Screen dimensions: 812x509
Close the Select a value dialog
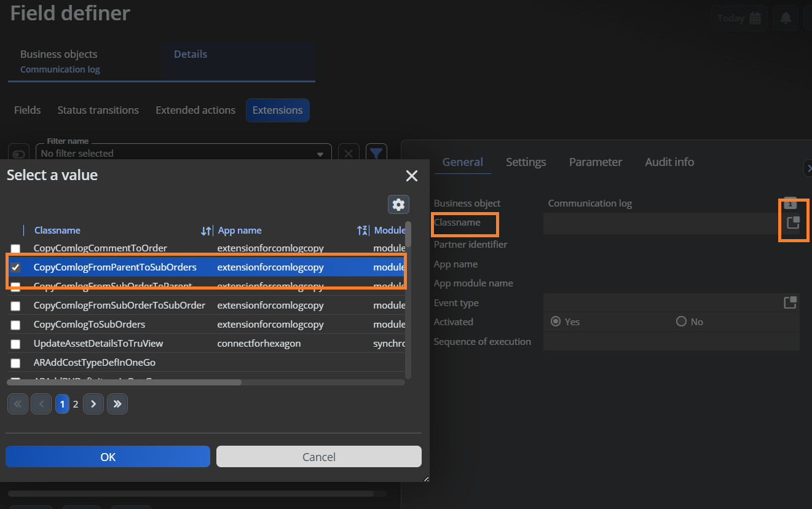click(x=412, y=176)
